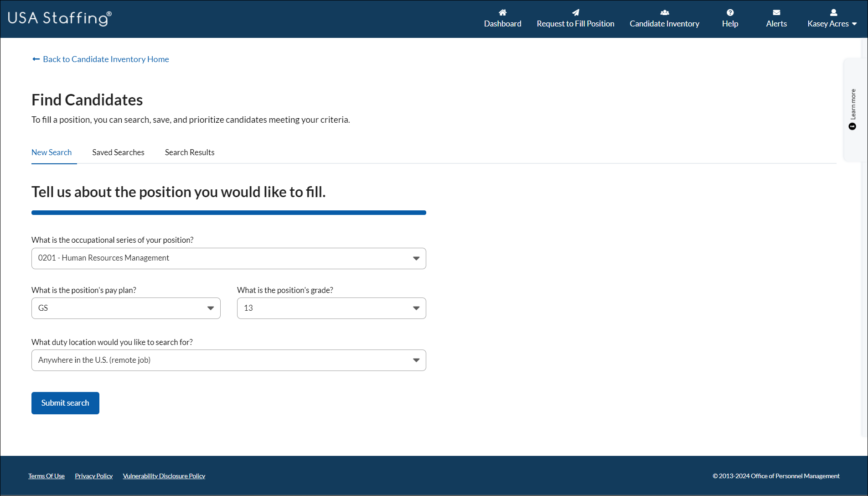Click the user profile icon above Kasey Acres
868x496 pixels.
tap(833, 12)
